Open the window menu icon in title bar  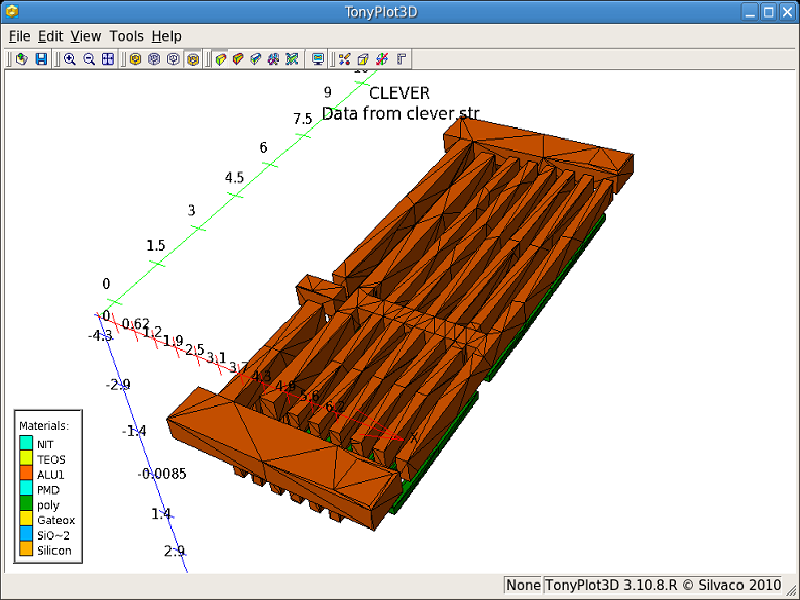pos(11,12)
